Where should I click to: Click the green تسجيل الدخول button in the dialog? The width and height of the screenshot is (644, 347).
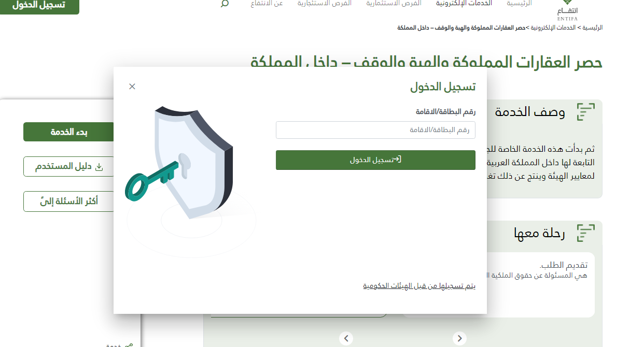click(375, 160)
